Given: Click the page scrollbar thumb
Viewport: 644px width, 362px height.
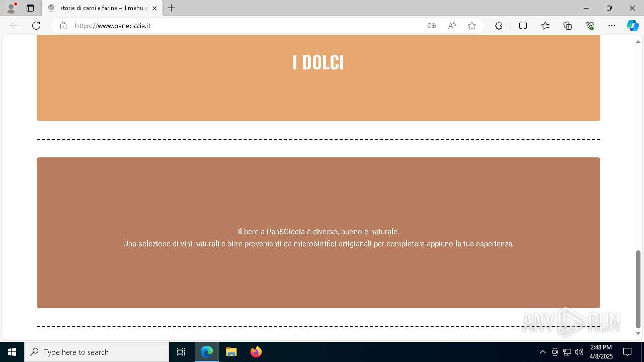Looking at the screenshot, I should pyautogui.click(x=638, y=289).
